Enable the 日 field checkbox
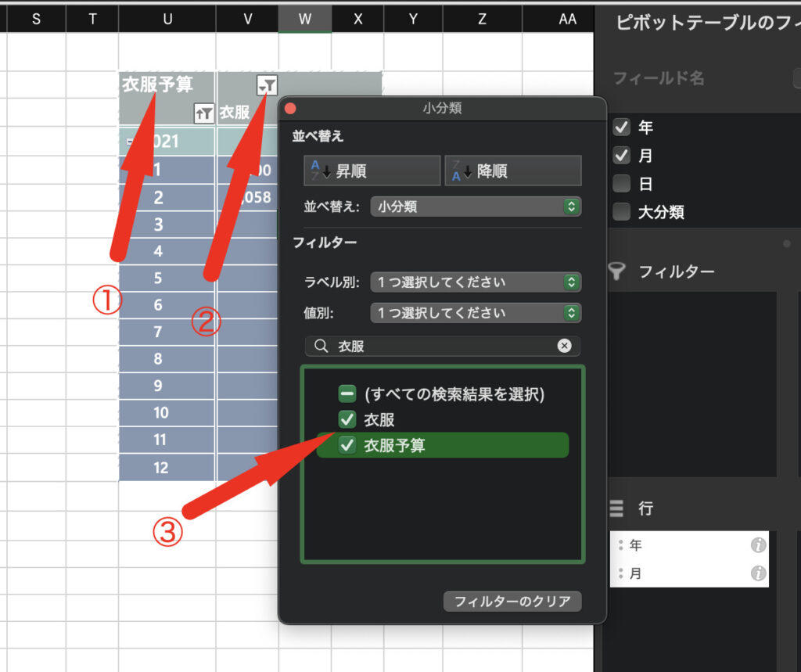This screenshot has height=672, width=801. point(622,185)
